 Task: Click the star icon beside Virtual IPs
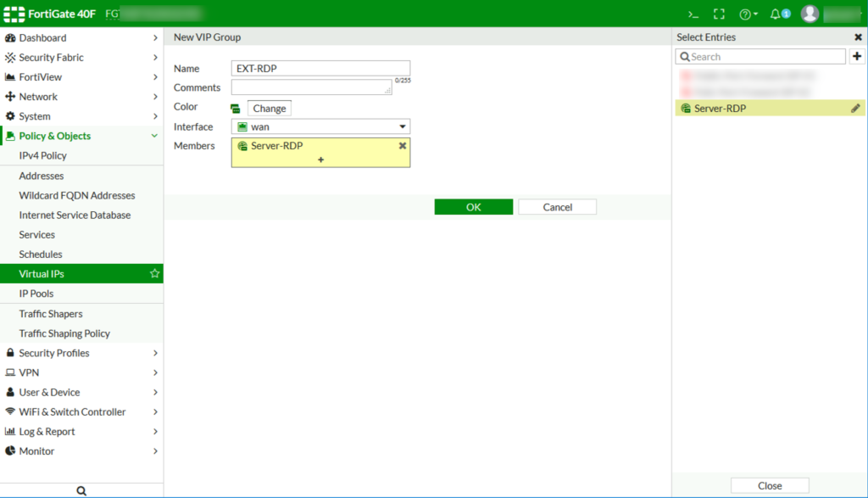click(154, 273)
